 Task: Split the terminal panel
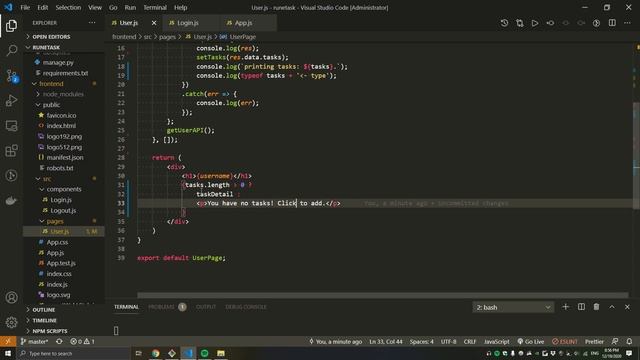[581, 307]
